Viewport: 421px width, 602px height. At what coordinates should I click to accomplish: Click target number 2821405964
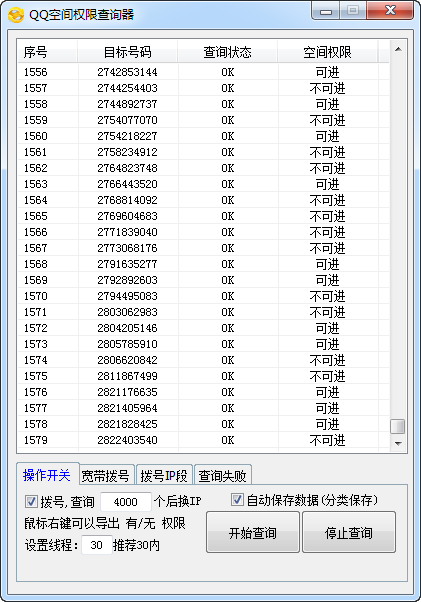coord(127,408)
